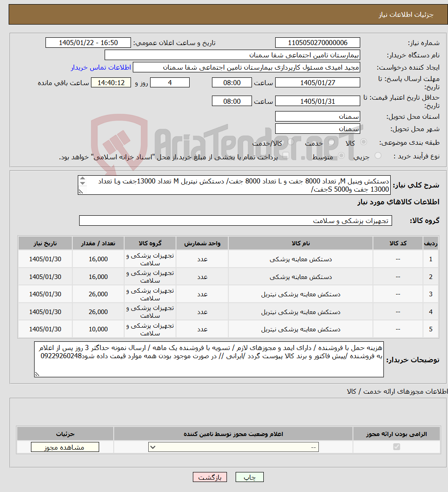
Task: Click the بازگشت back button
Action: click(x=210, y=477)
